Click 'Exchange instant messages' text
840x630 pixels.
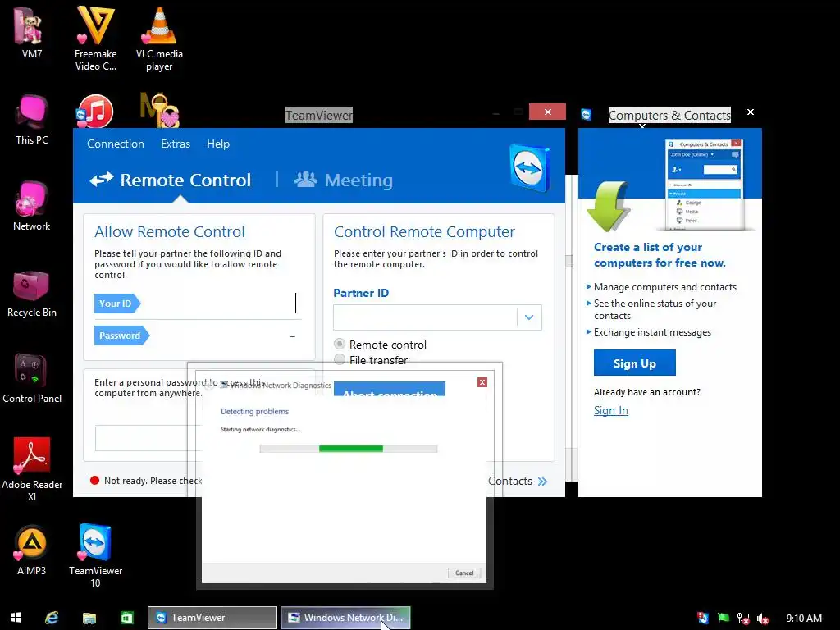[x=652, y=332]
